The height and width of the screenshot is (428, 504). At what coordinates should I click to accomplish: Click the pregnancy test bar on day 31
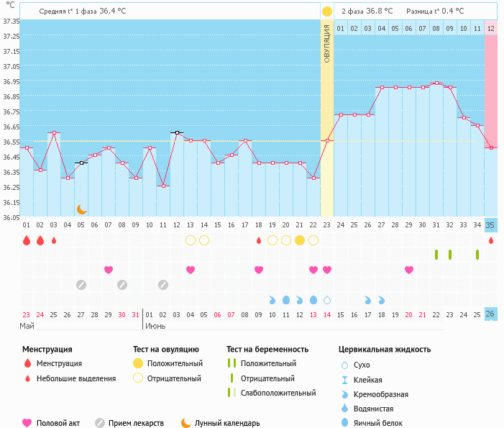(436, 255)
